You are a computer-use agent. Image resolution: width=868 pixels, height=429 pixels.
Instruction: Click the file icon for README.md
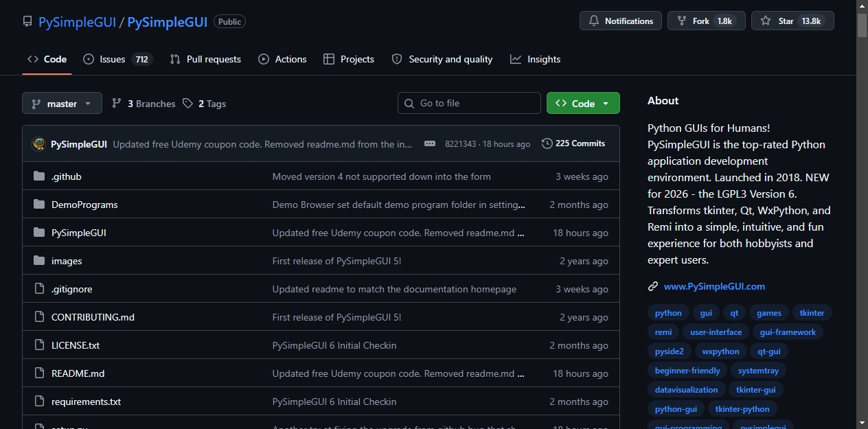tap(39, 373)
